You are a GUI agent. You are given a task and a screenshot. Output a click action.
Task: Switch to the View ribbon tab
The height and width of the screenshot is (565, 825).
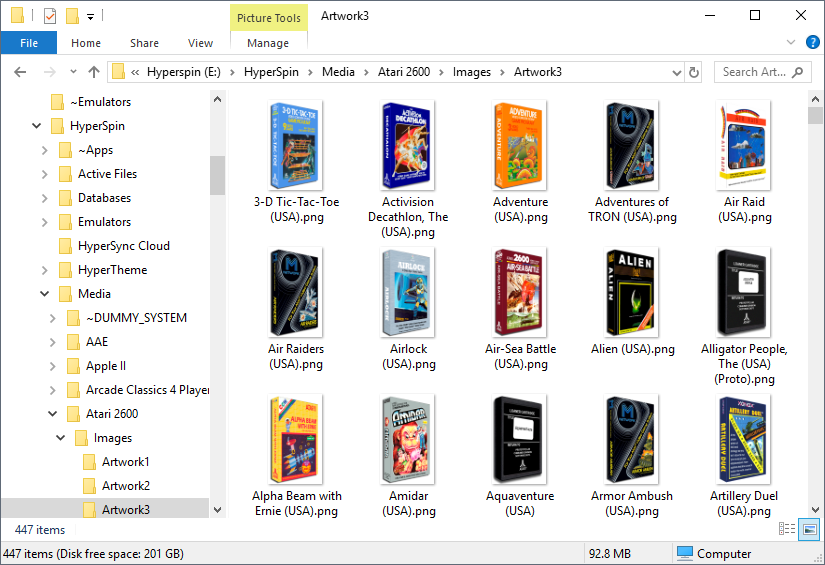[x=200, y=43]
